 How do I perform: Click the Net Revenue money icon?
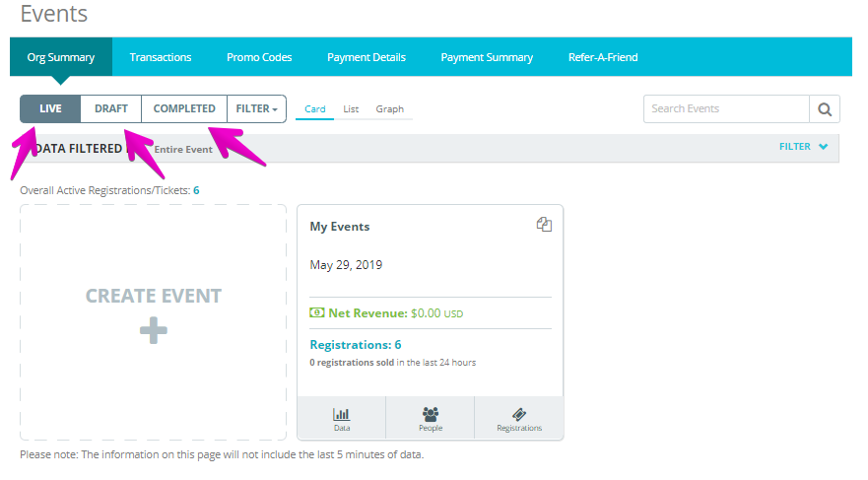click(316, 312)
